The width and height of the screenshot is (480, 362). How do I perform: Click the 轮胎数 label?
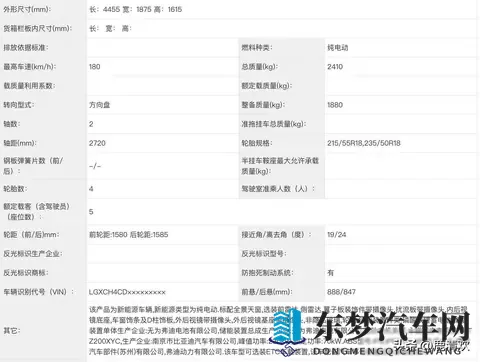pyautogui.click(x=16, y=189)
